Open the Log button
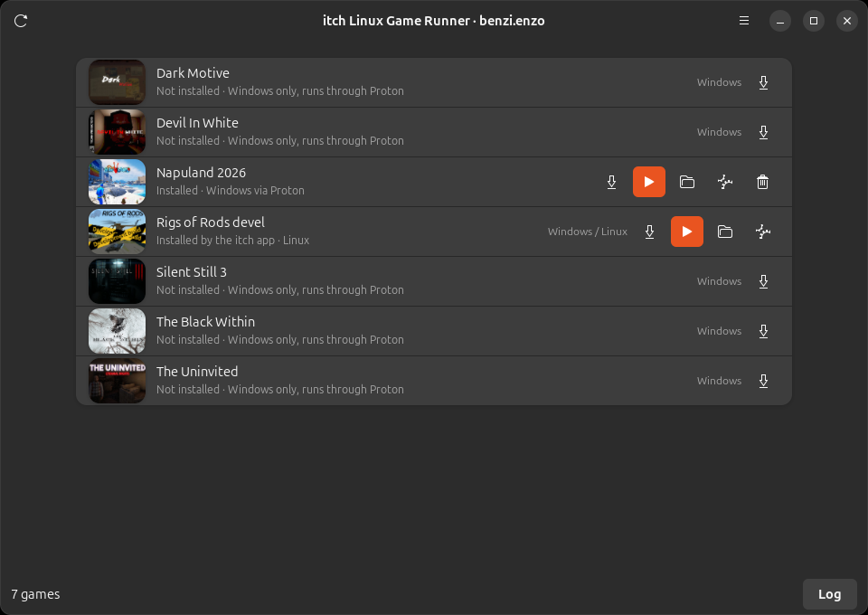Screen dimensions: 868x615 [x=829, y=594]
